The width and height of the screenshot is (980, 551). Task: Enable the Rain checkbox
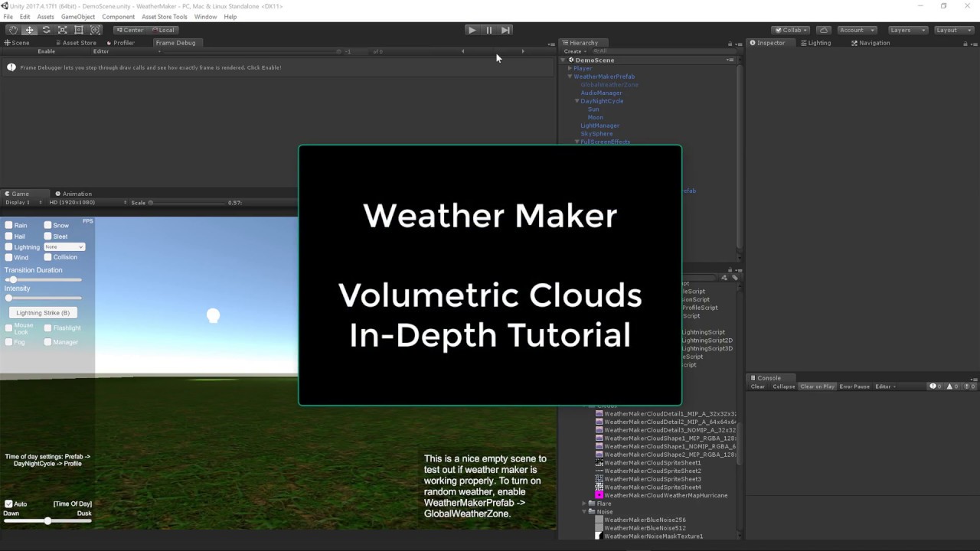(x=8, y=225)
